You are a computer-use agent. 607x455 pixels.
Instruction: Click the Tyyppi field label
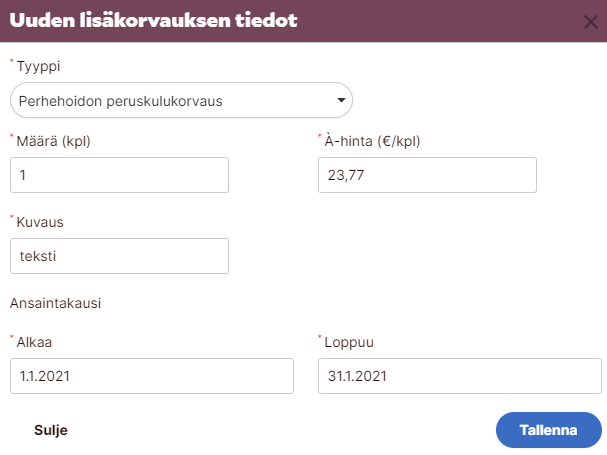coord(39,67)
